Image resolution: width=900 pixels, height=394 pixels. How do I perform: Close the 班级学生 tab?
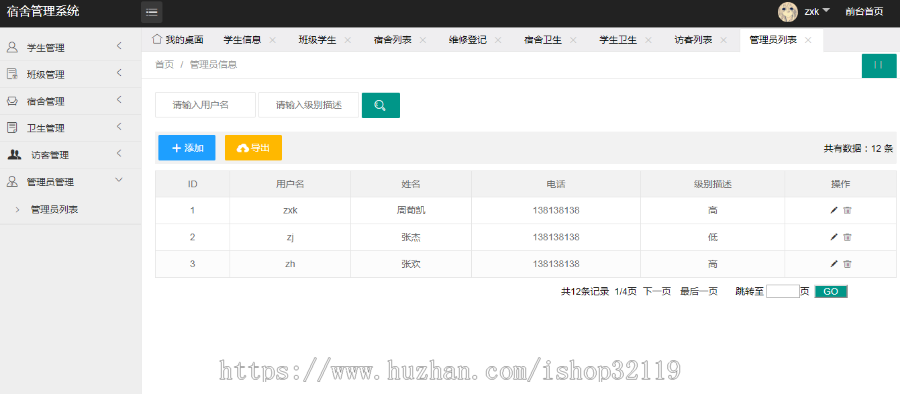coord(348,40)
